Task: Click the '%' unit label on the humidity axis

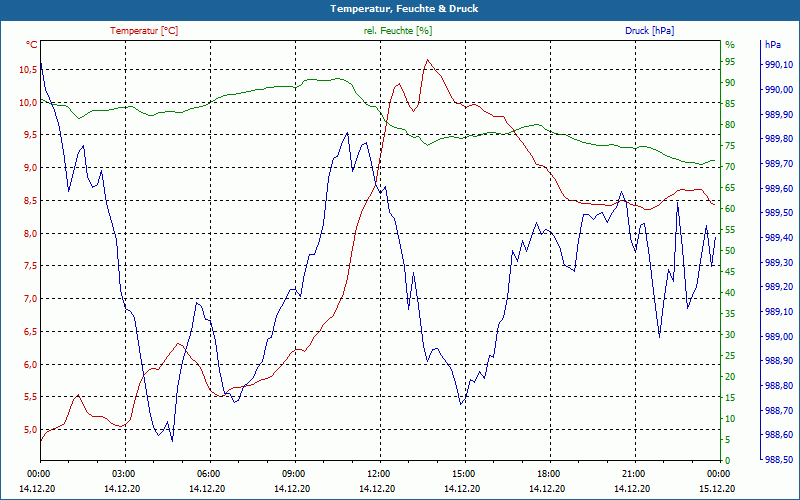Action: (730, 45)
